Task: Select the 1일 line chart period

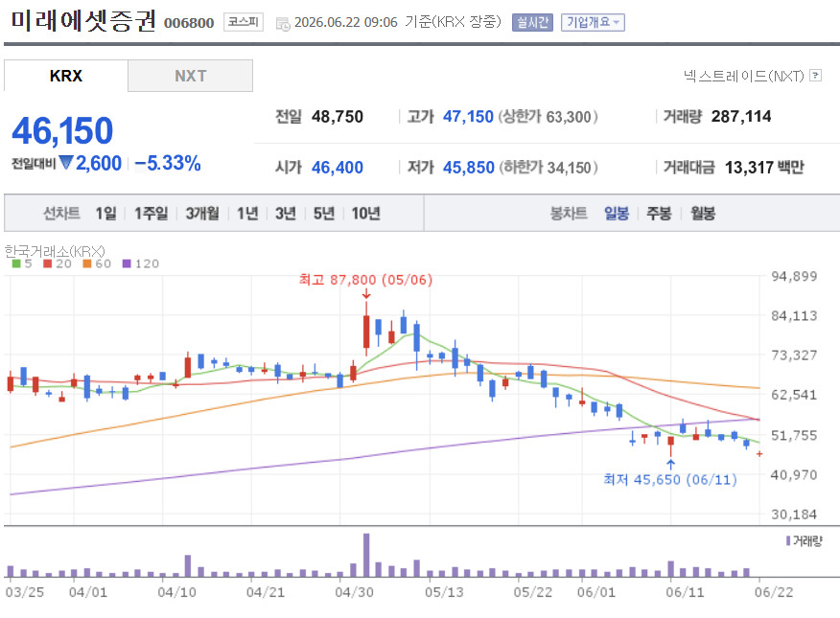Action: (106, 214)
